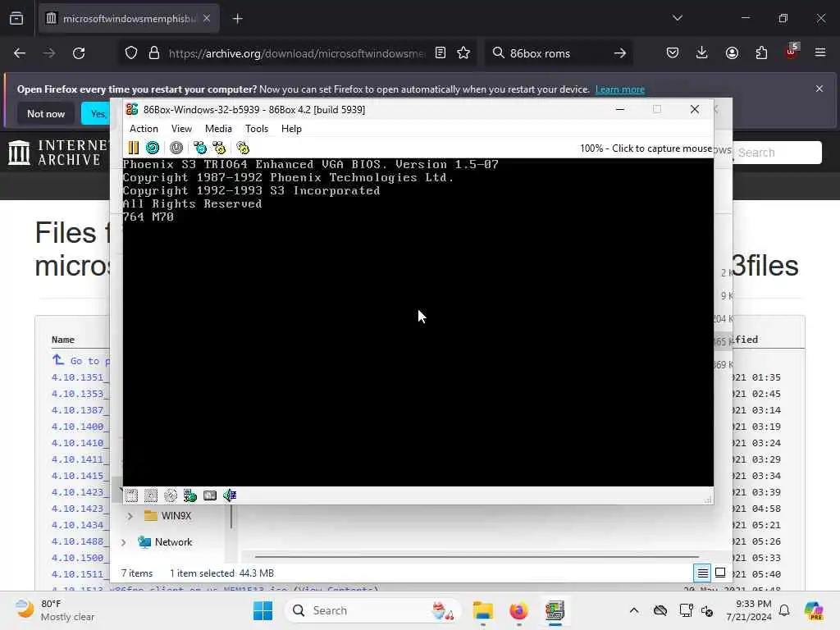Click the ACPI shutdown power icon
Image resolution: width=840 pixels, height=630 pixels.
point(176,148)
